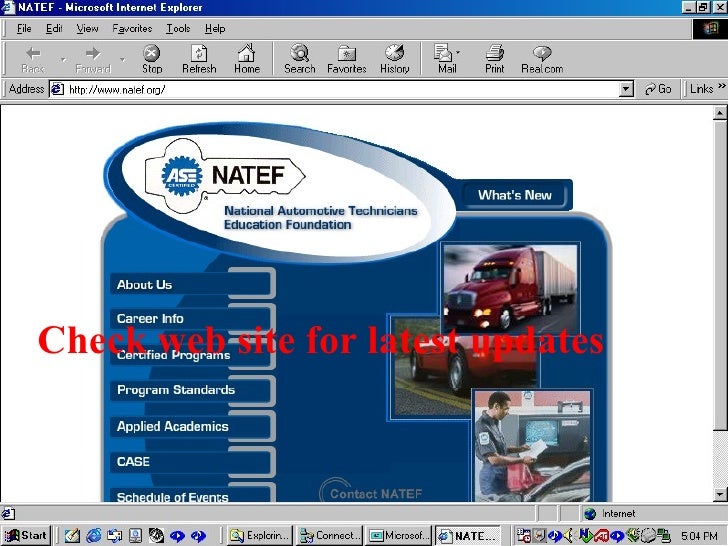Screen dimensions: 728x546
Task: Switch to the Exploring taskbar window
Action: click(260, 536)
